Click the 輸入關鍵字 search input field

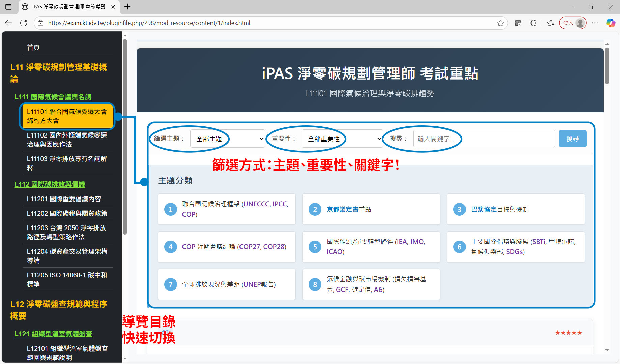tap(484, 139)
